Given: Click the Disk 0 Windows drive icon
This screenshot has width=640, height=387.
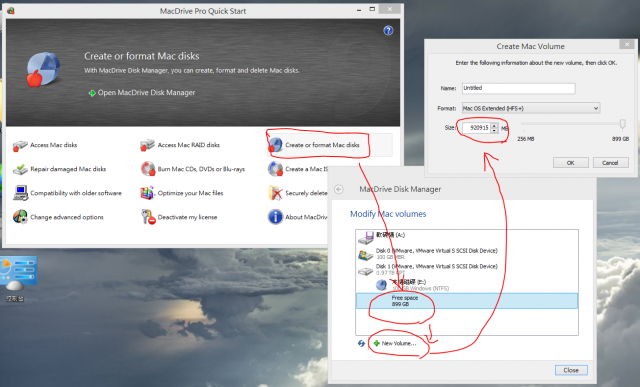Looking at the screenshot, I should tap(365, 254).
